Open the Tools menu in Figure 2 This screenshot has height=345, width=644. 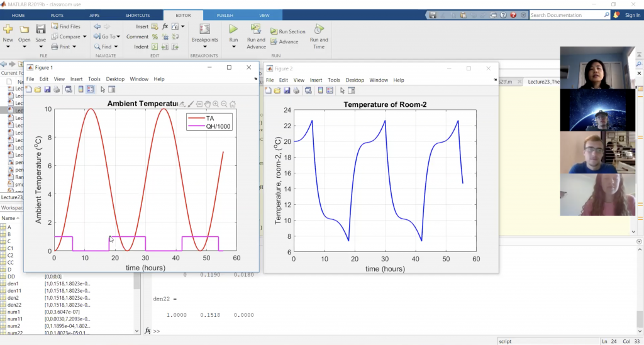[334, 80]
